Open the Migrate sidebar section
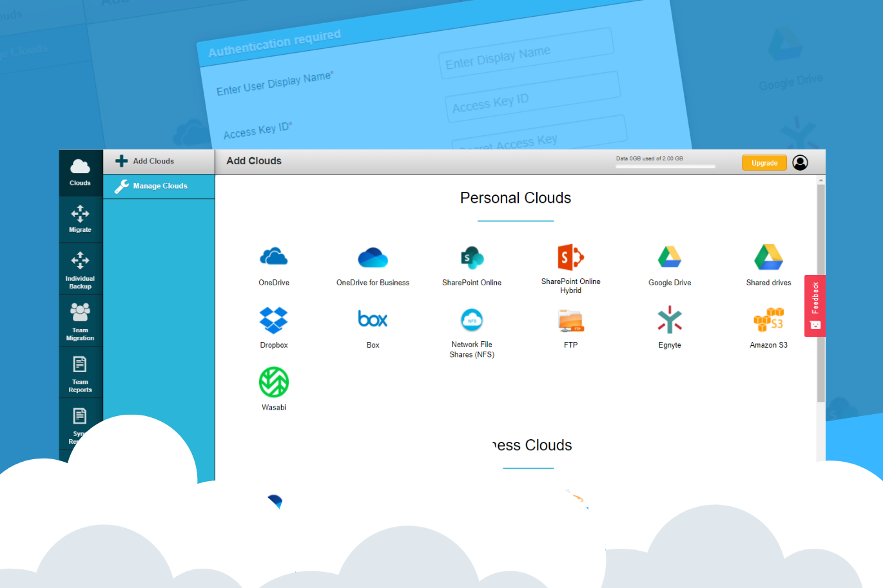Image resolution: width=883 pixels, height=588 pixels. click(x=81, y=220)
